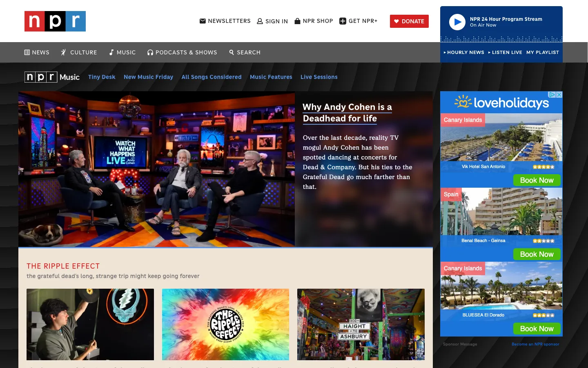Click the DONATE button
The width and height of the screenshot is (588, 368).
point(409,21)
